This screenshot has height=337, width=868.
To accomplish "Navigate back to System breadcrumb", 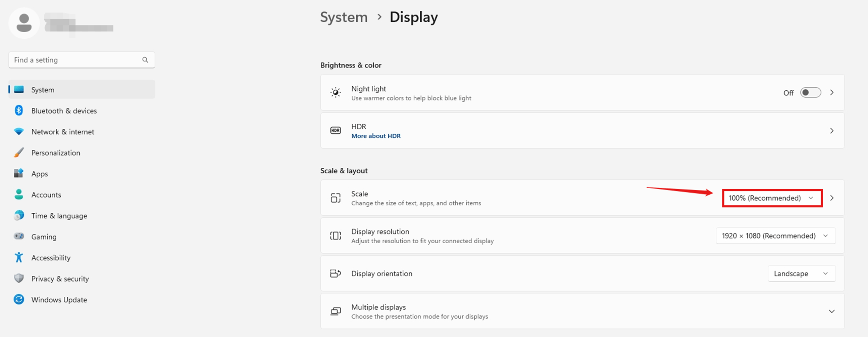I will 344,17.
